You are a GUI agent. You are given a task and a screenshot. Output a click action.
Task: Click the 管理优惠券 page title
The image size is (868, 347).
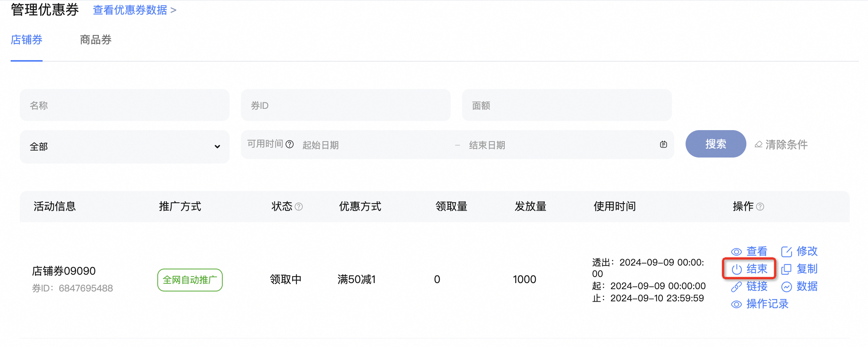45,10
